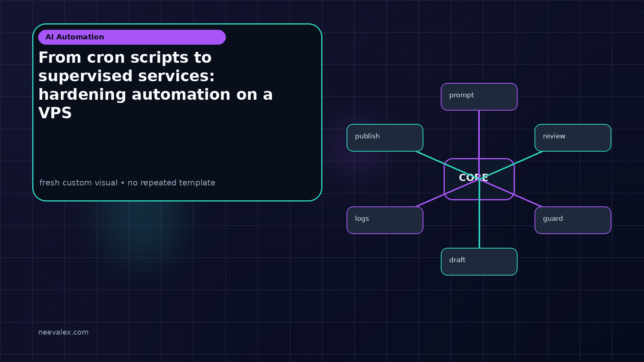Select the publish node
This screenshot has width=644, height=362.
pos(385,138)
